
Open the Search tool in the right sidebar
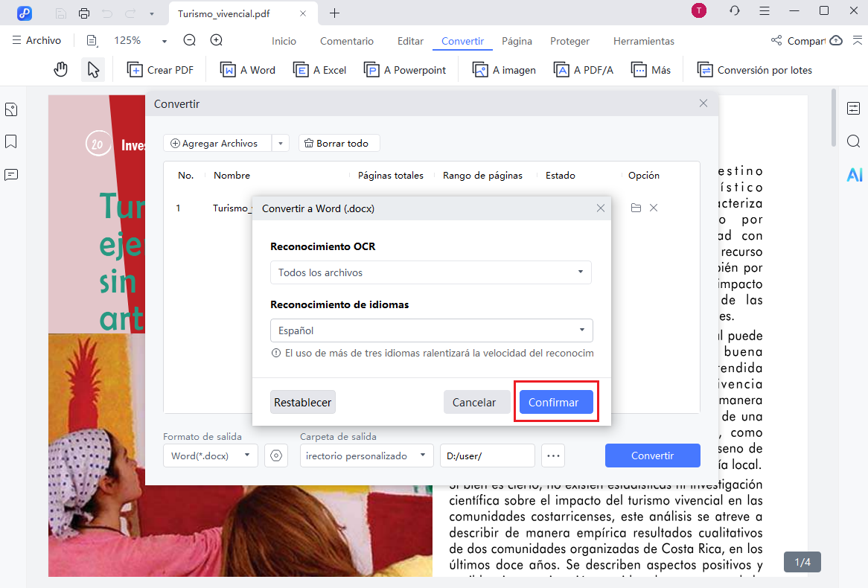tap(853, 141)
